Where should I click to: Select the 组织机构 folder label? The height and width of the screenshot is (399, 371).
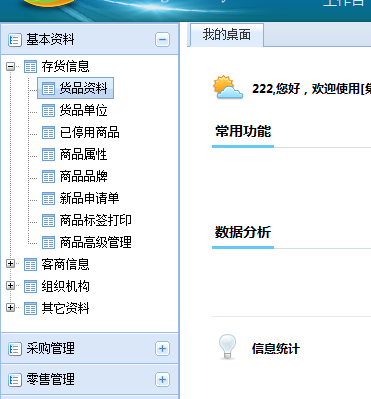(x=66, y=286)
